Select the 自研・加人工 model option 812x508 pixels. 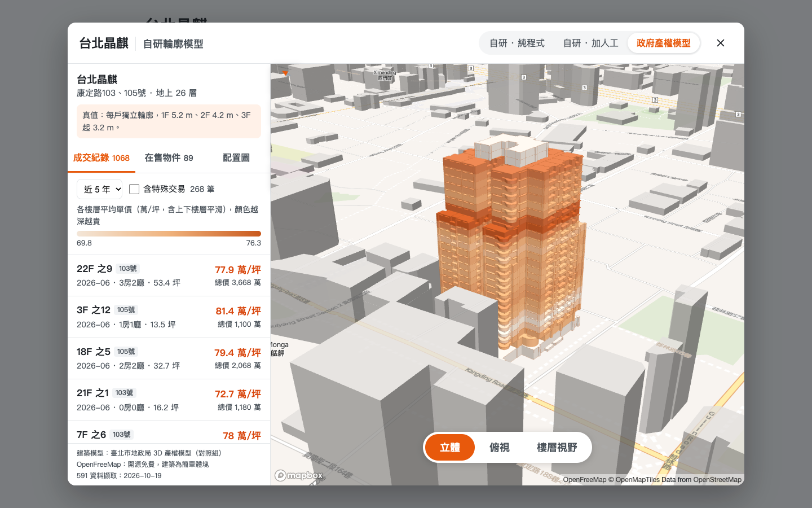590,43
